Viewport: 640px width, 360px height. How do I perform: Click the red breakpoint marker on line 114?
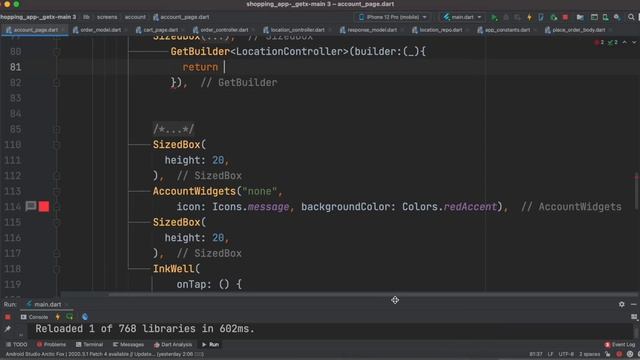pyautogui.click(x=44, y=207)
